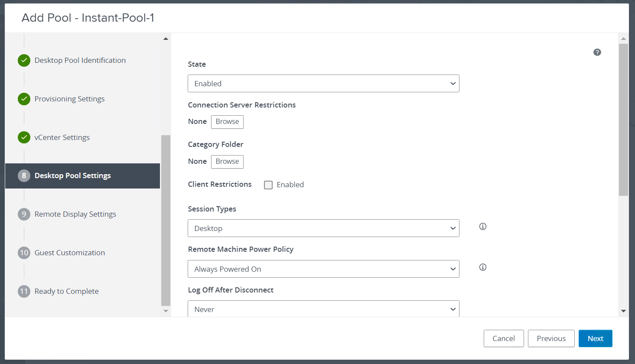635x364 pixels.
Task: Open Log Off After Disconnect dropdown
Action: point(323,309)
